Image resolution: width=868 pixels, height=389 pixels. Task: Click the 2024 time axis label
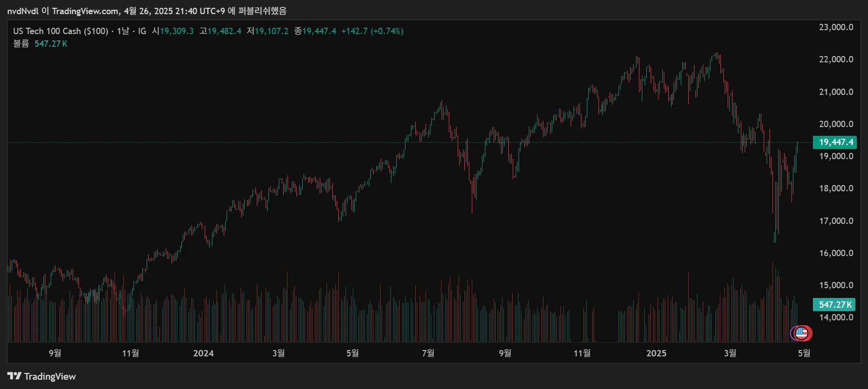tap(203, 353)
